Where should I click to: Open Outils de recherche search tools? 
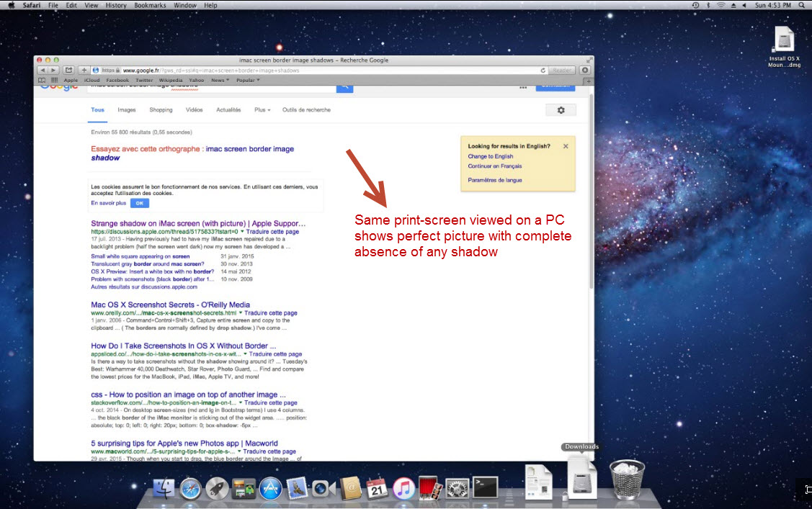306,109
